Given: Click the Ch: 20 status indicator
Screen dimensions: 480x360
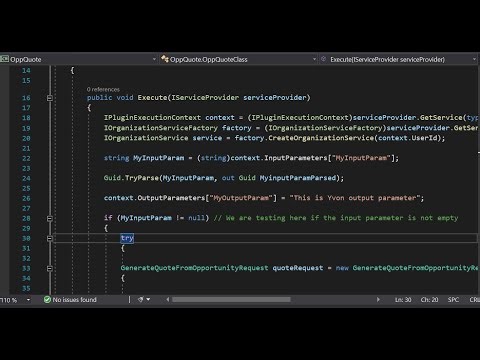Looking at the screenshot, I should (429, 300).
